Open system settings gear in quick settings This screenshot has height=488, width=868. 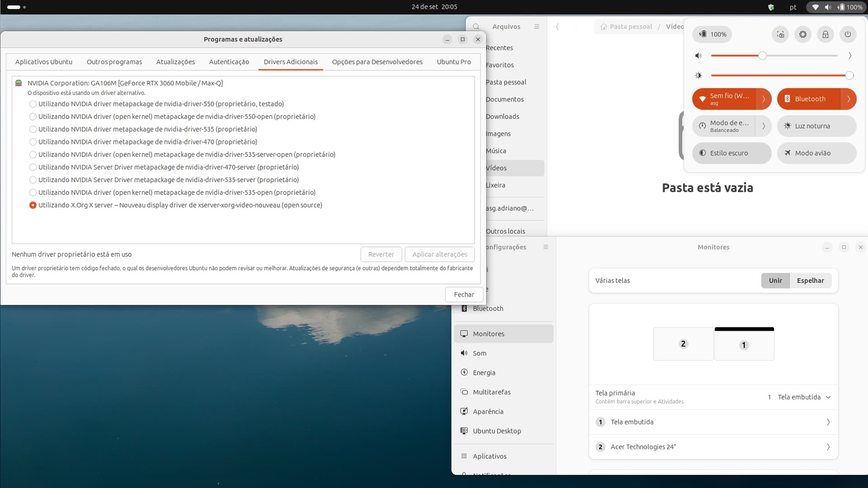(x=803, y=34)
